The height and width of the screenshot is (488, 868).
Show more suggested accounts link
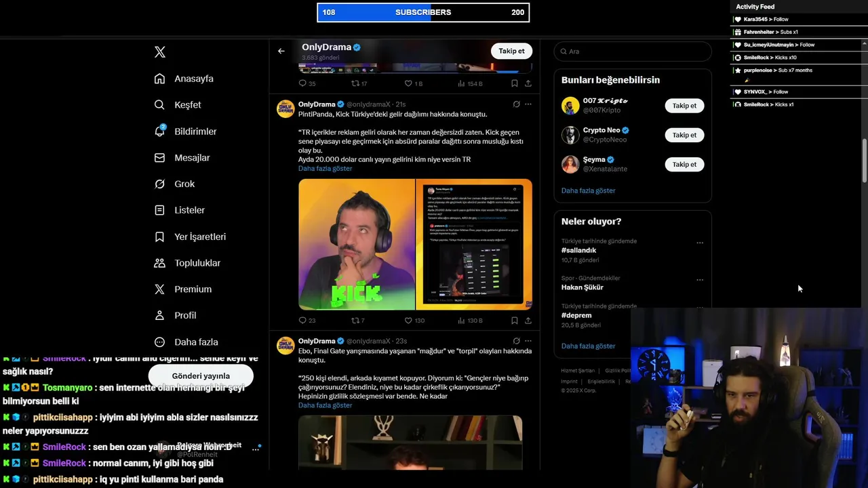pyautogui.click(x=588, y=190)
